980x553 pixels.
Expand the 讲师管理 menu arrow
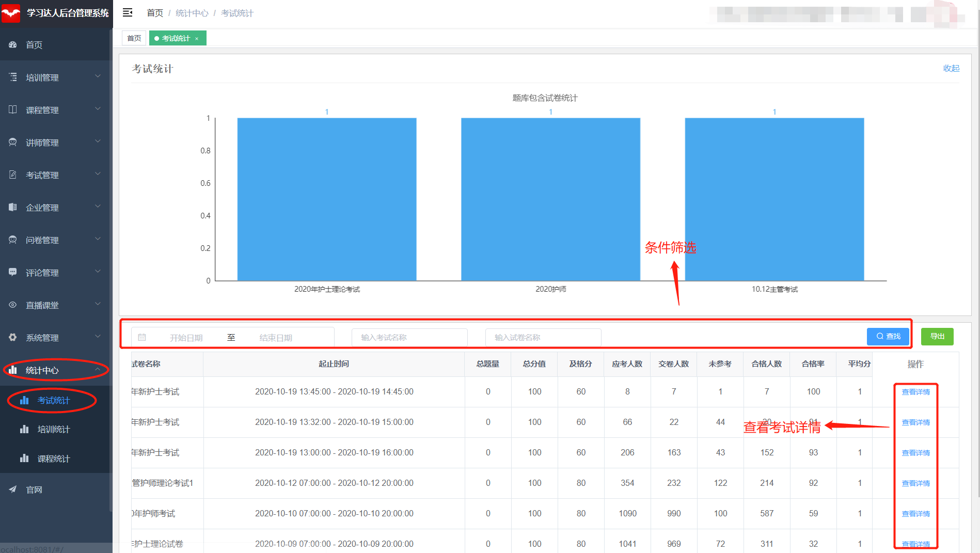point(98,141)
